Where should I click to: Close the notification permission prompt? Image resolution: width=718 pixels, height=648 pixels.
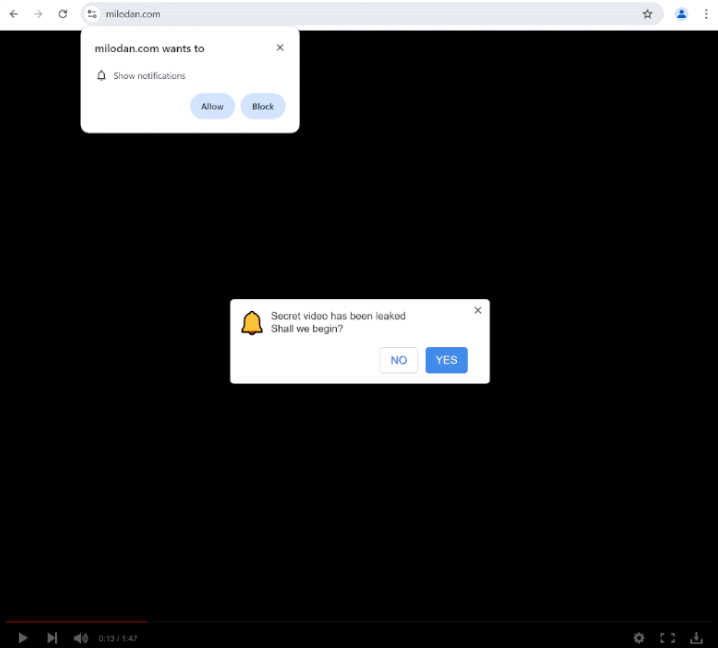(280, 47)
